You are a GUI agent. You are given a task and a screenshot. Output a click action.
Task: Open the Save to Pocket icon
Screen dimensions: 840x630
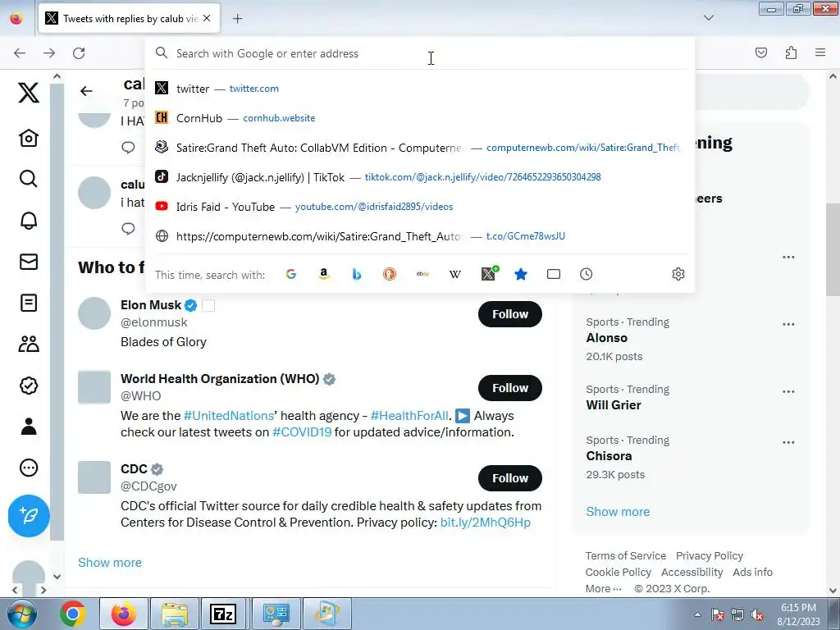tap(760, 52)
